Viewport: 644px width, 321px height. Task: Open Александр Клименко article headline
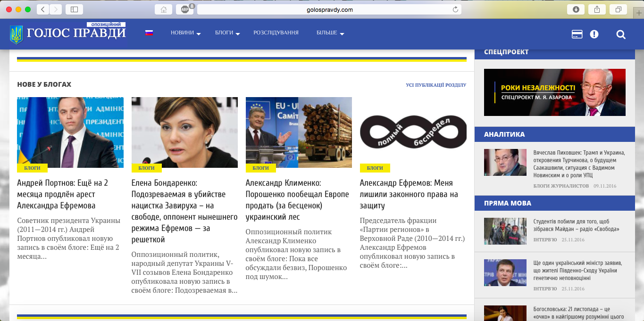[298, 200]
